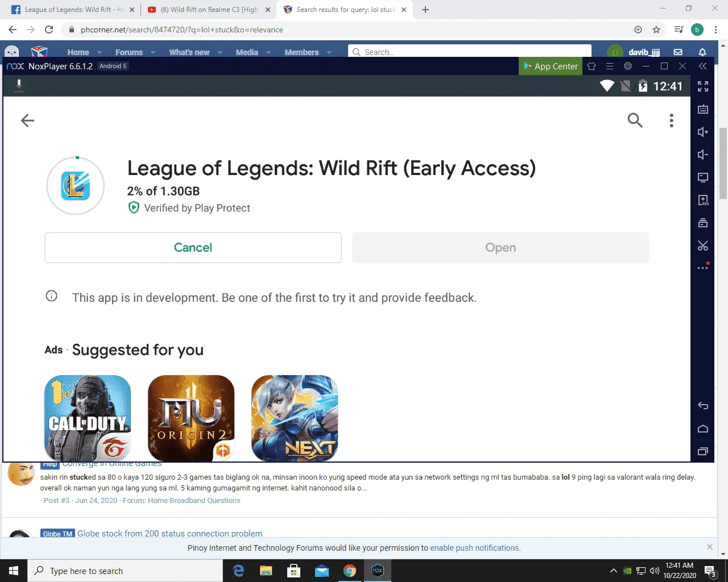The width and height of the screenshot is (728, 582).
Task: Open NoxPlayer system settings gear
Action: 628,66
